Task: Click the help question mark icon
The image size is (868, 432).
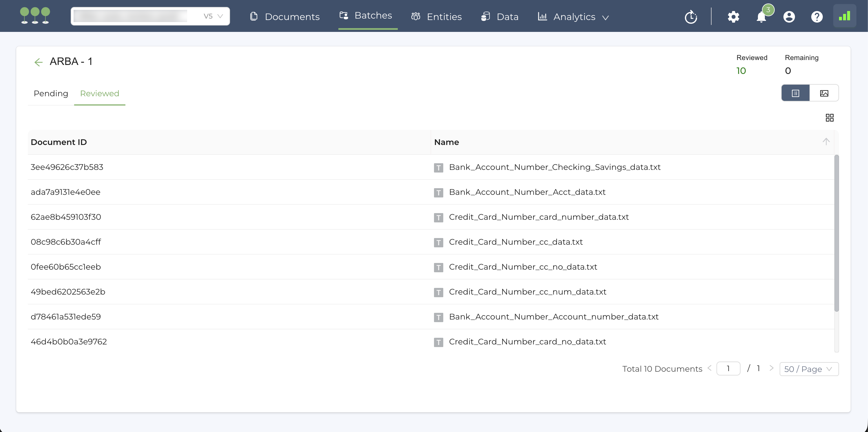Action: 817,17
